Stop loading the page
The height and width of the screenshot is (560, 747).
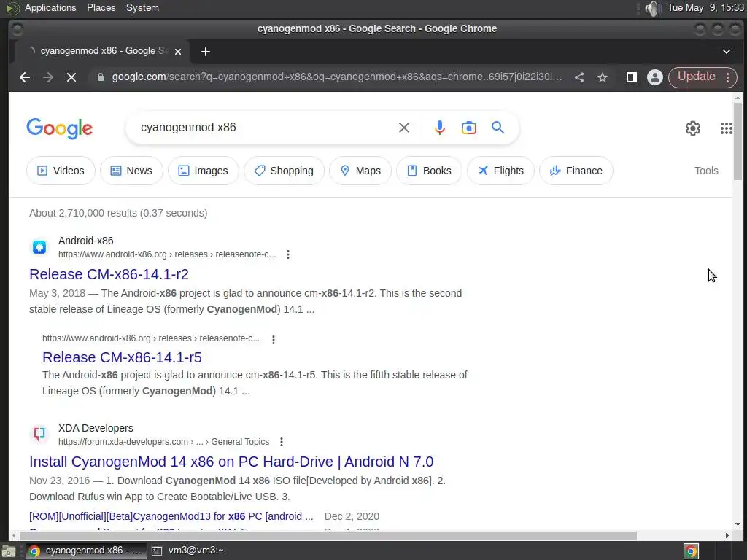(71, 77)
